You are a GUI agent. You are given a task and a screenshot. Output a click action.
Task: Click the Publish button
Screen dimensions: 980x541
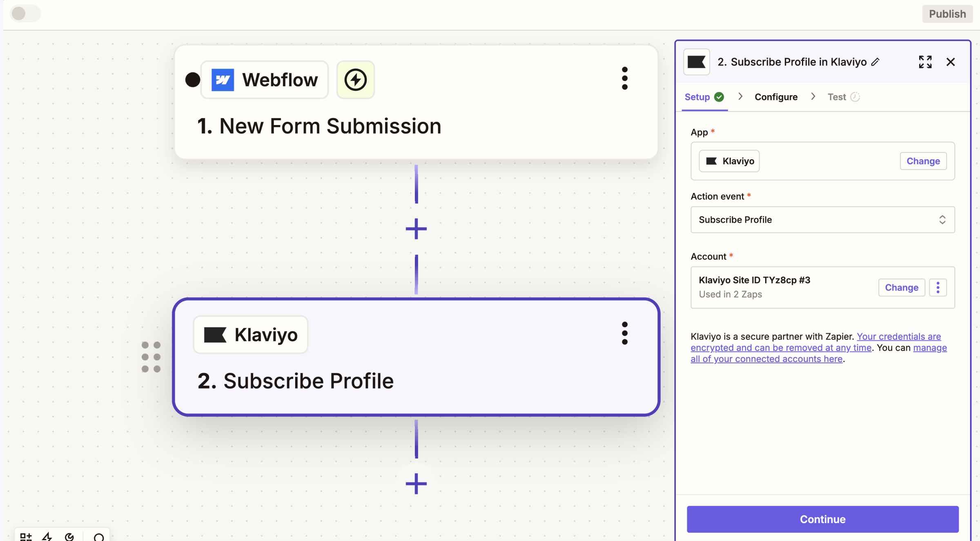click(947, 14)
